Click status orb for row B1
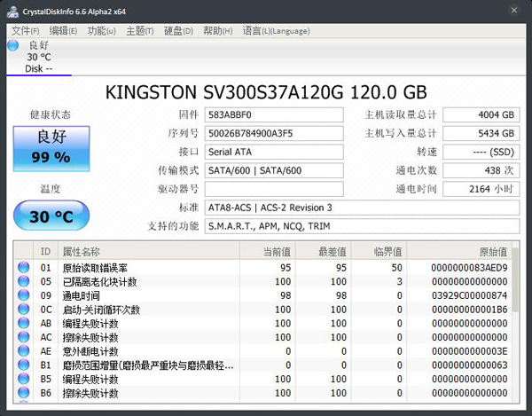Viewport: 532px width, 416px height. tap(23, 365)
